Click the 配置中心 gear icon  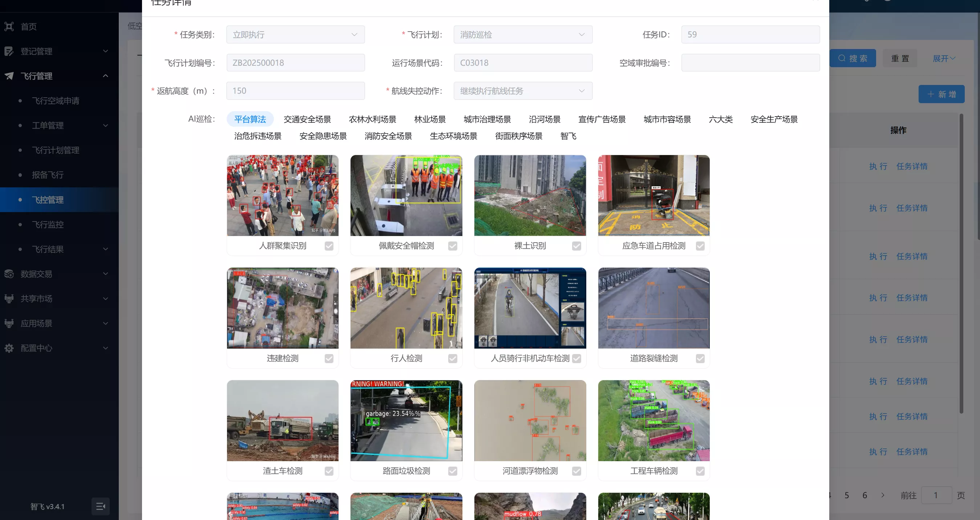9,348
